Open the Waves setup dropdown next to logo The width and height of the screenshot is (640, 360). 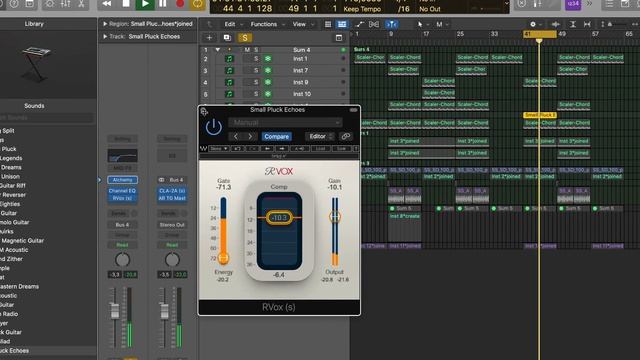(x=219, y=149)
